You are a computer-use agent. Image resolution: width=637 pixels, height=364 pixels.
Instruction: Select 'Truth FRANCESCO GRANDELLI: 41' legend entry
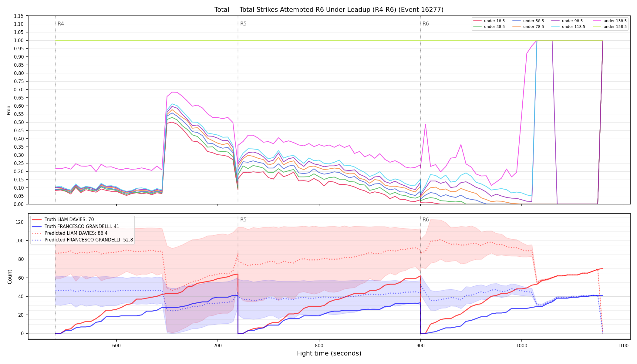[x=82, y=226]
